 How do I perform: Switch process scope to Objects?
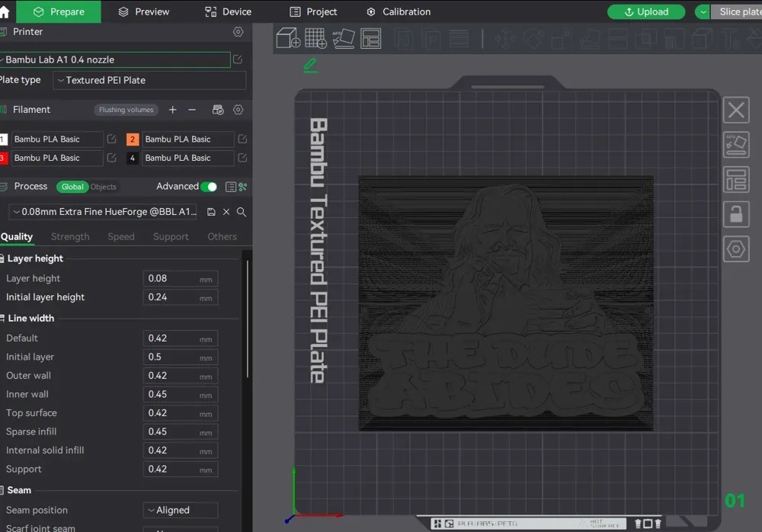pos(104,187)
